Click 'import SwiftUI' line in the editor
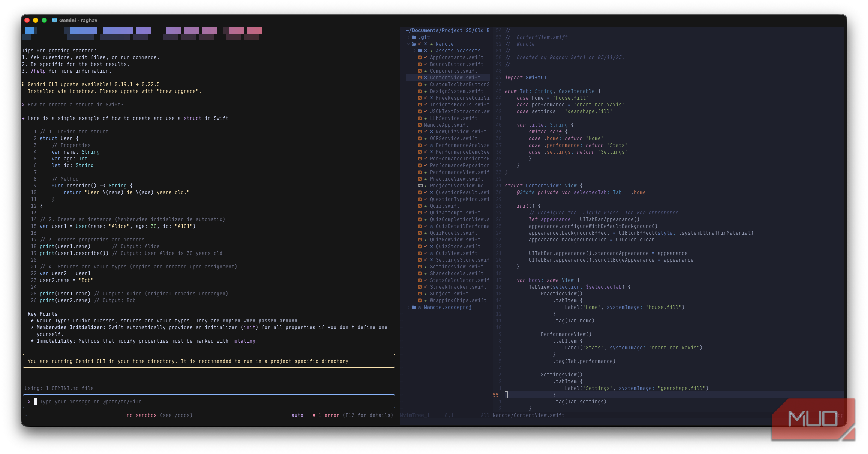This screenshot has width=868, height=454. point(525,78)
